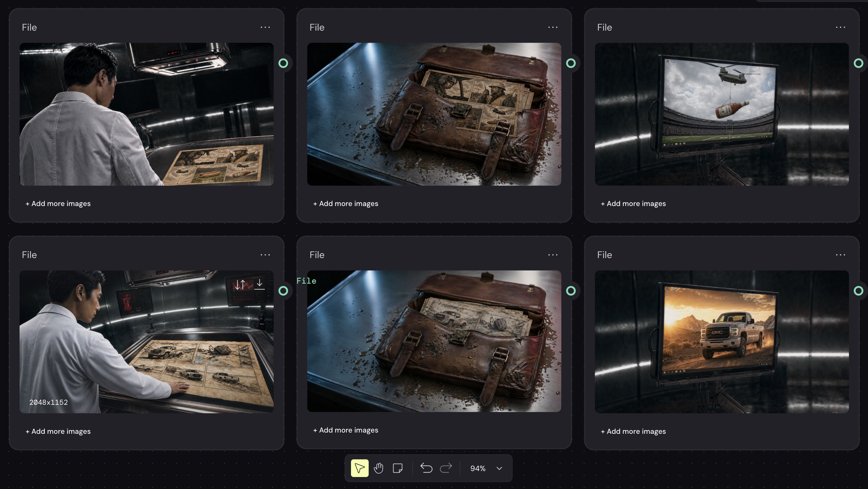
Task: Click output port of man-with-truck-storyboard File node
Action: pos(283,291)
